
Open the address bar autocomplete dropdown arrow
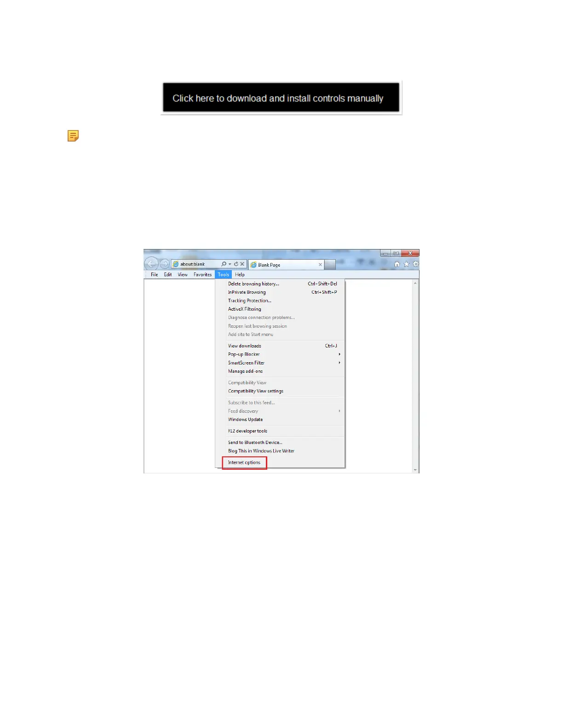coord(230,264)
